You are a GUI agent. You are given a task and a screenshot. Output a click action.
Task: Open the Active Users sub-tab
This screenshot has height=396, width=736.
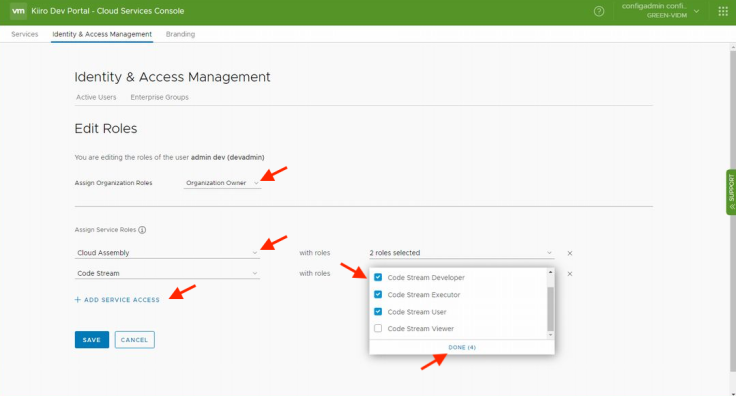point(96,97)
